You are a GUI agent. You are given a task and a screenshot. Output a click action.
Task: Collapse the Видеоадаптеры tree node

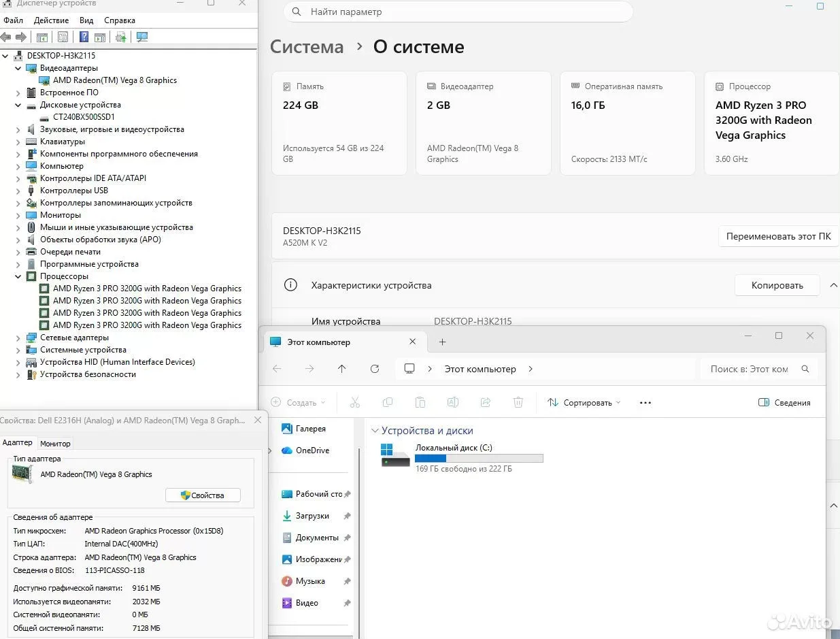pyautogui.click(x=18, y=68)
